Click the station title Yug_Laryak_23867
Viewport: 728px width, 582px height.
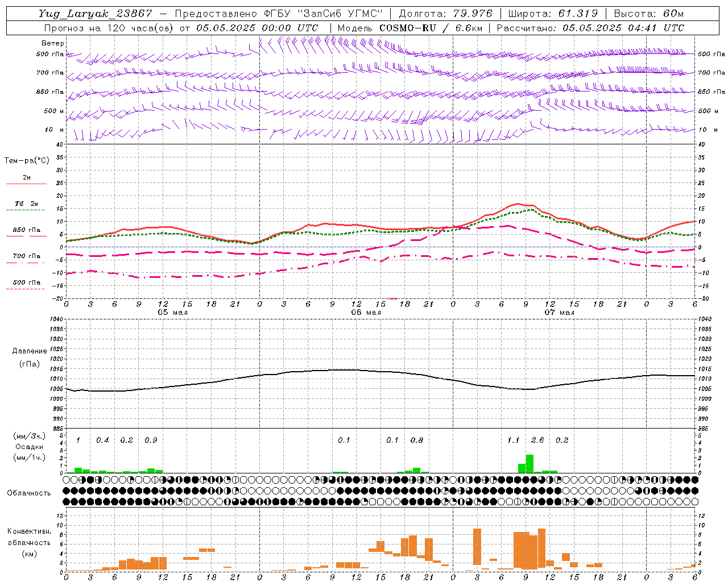[x=96, y=14]
